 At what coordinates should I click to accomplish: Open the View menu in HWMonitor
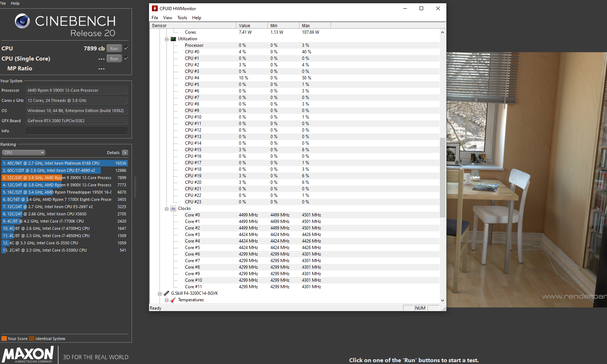168,18
